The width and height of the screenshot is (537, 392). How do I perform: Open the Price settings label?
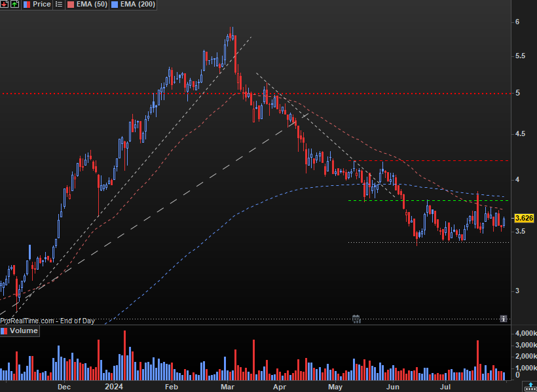point(42,5)
